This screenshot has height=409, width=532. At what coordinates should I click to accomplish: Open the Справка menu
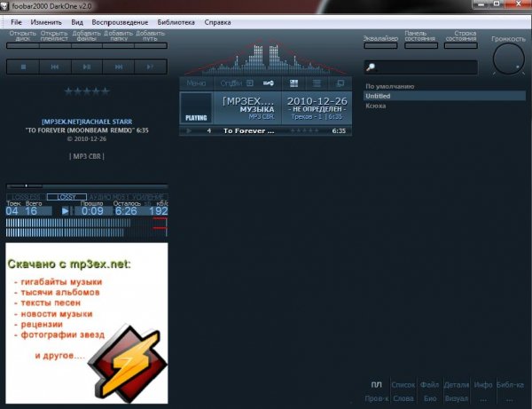(217, 22)
